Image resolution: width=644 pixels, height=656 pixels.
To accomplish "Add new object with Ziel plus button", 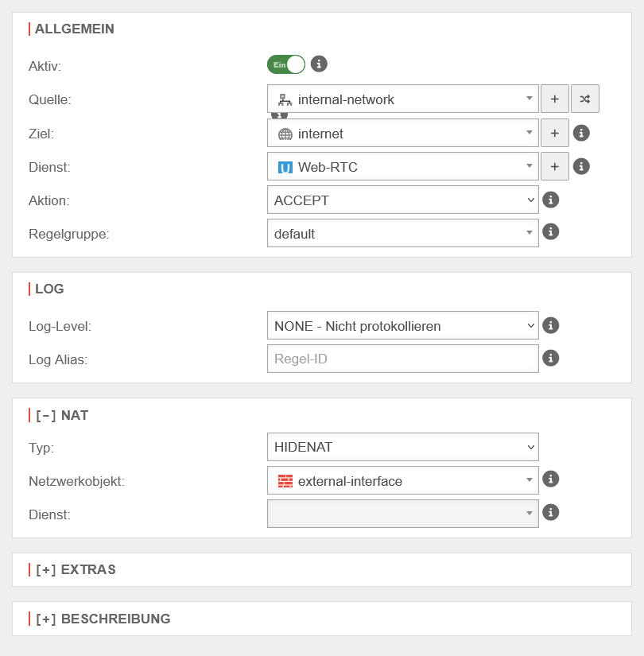I will [x=555, y=133].
